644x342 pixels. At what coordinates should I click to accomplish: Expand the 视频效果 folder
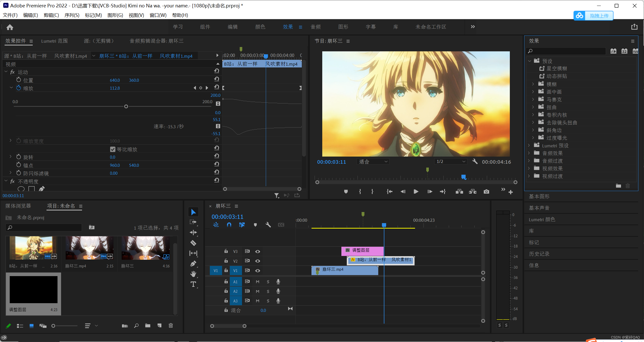click(x=529, y=169)
